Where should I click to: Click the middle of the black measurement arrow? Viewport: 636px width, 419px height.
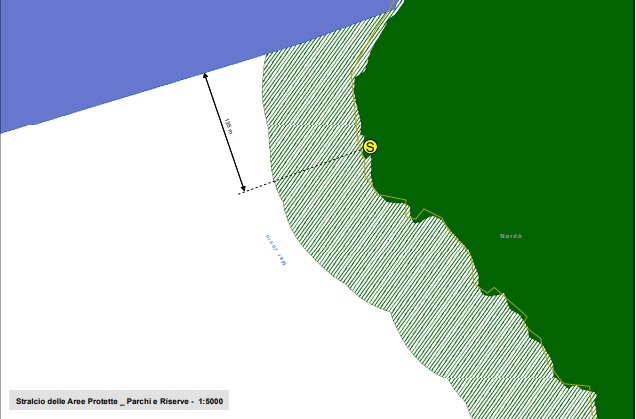223,131
